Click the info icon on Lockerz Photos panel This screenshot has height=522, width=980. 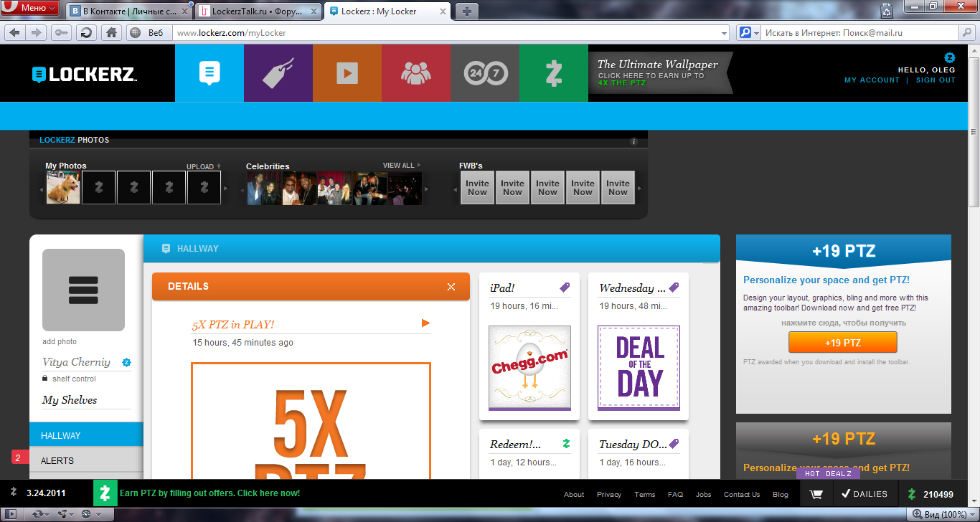(633, 141)
